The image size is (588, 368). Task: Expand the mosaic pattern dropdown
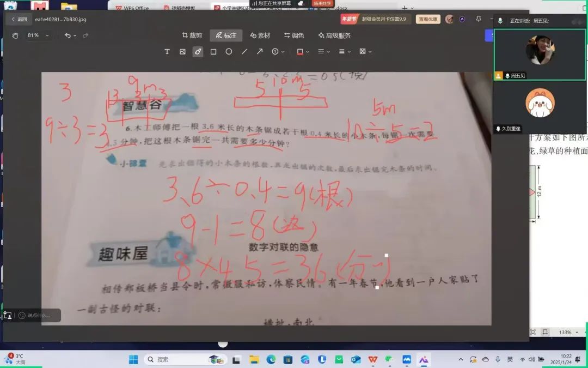365,52
